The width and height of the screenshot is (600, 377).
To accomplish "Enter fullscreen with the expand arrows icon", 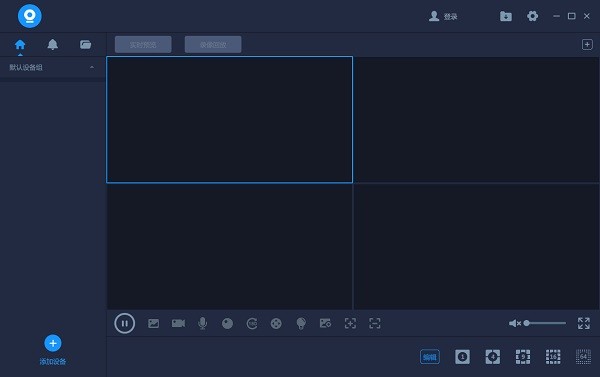I will [584, 323].
